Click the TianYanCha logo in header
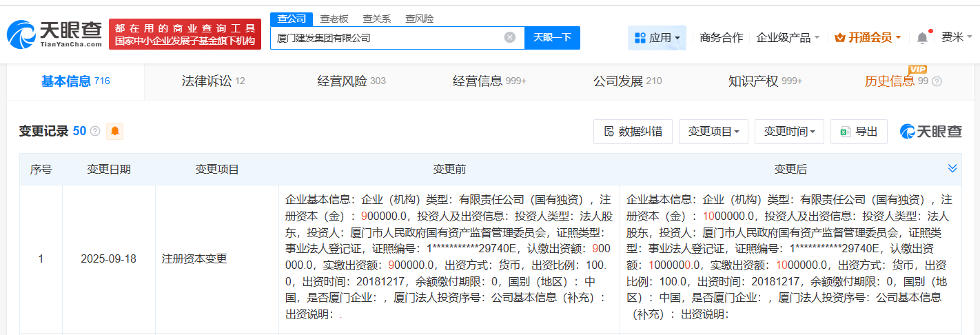 click(54, 34)
